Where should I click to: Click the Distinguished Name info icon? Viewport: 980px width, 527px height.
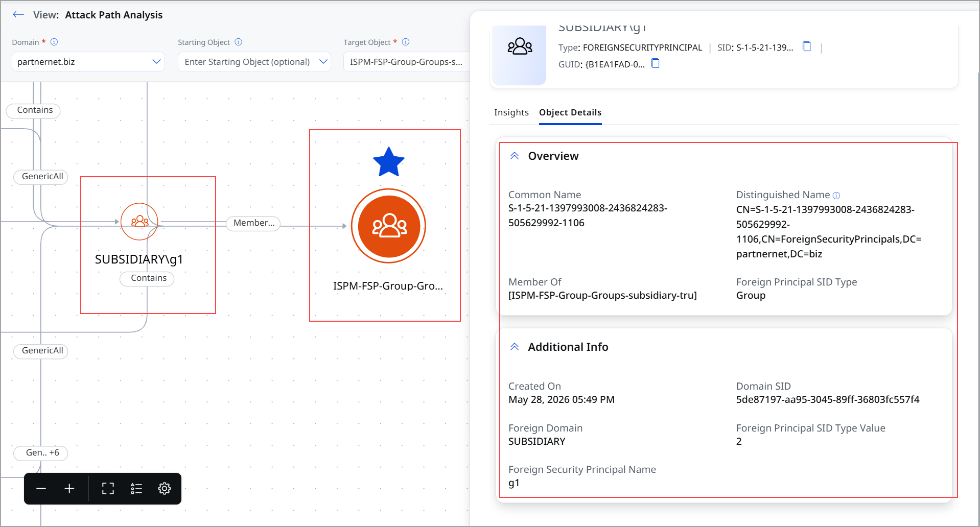click(836, 195)
